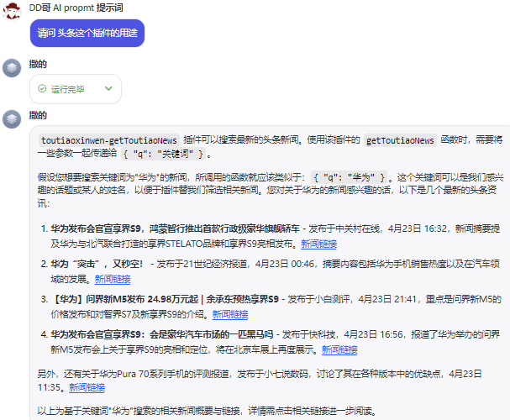Click the 运行完毕 status text

tap(68, 88)
